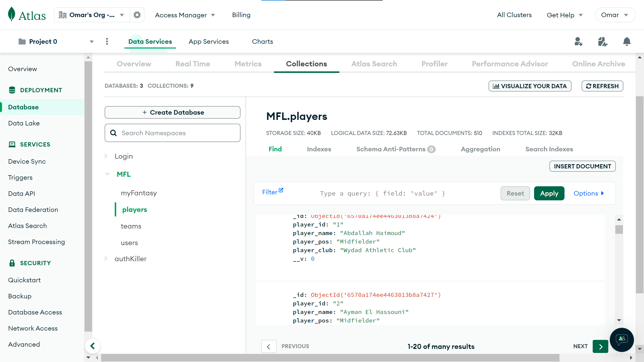The image size is (644, 362).
Task: Switch to the Indexes tab
Action: point(319,149)
